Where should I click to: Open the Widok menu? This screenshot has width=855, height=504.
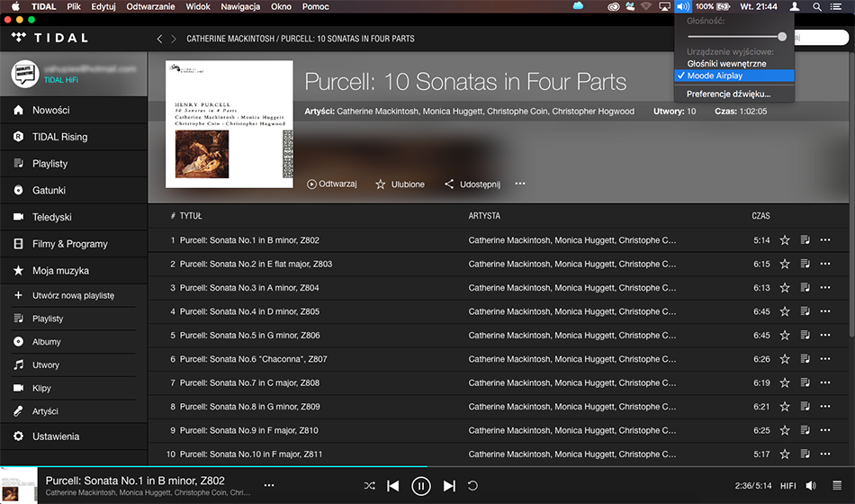pos(198,6)
